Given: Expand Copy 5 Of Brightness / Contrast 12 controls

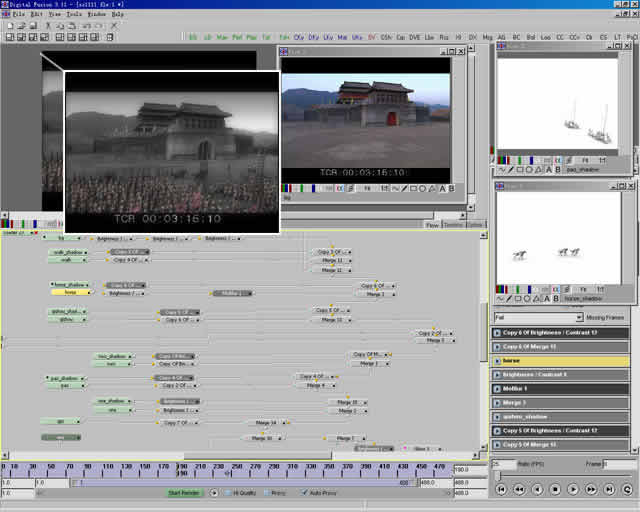Looking at the screenshot, I should click(497, 431).
